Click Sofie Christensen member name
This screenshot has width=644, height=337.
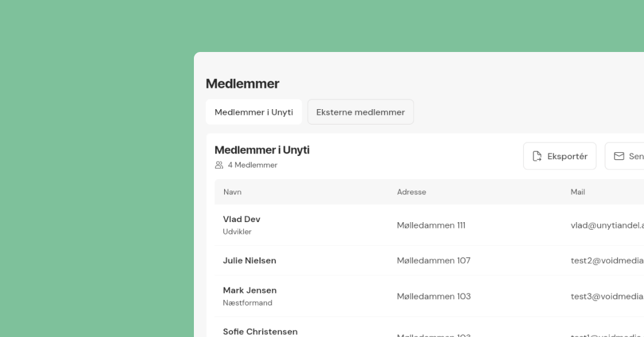click(x=260, y=332)
